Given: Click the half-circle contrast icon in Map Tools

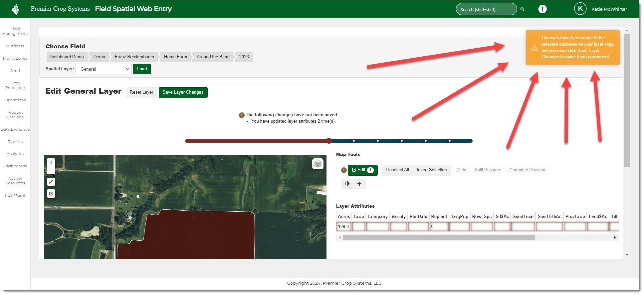Looking at the screenshot, I should point(347,184).
